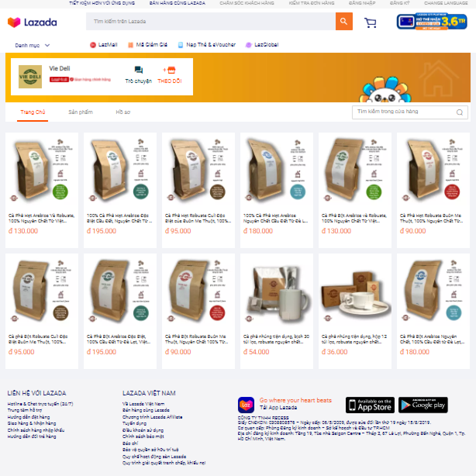Viewport: 476px width, 476px height.
Task: Click the Vie Deli store logo
Action: pos(30,77)
